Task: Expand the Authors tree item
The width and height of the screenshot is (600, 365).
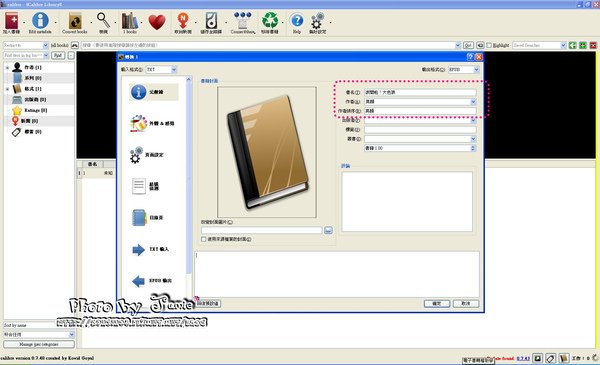Action: [7, 67]
